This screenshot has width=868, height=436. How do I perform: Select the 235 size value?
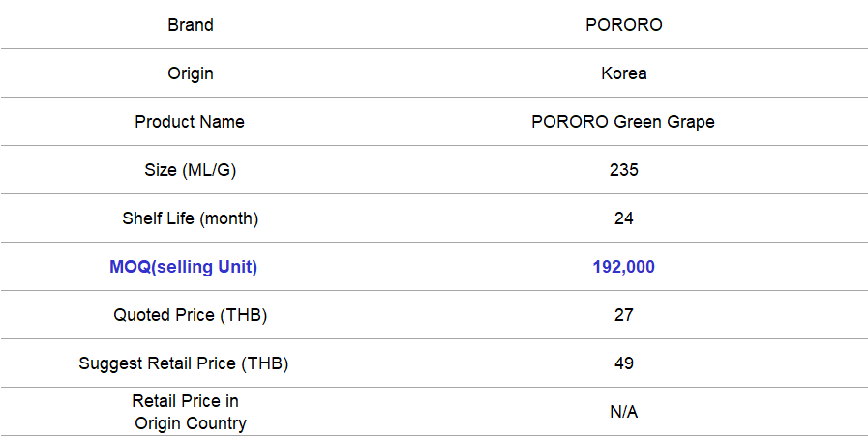[x=624, y=170]
